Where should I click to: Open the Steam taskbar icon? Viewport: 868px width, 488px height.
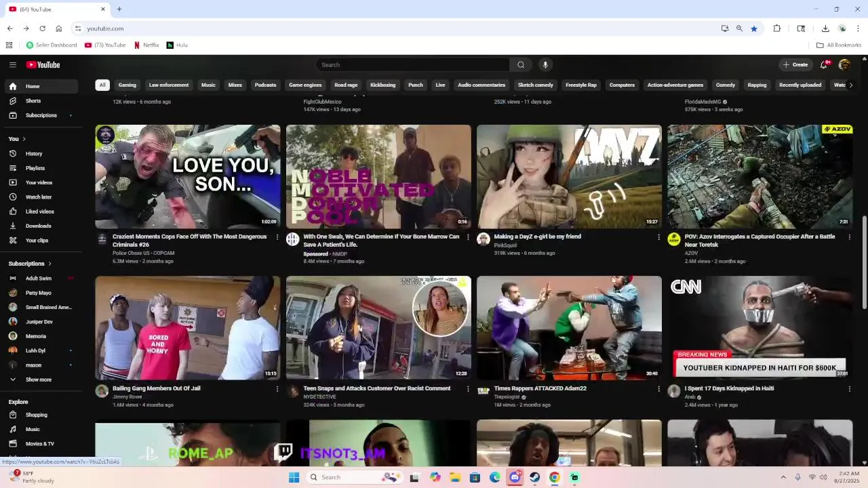pos(534,477)
